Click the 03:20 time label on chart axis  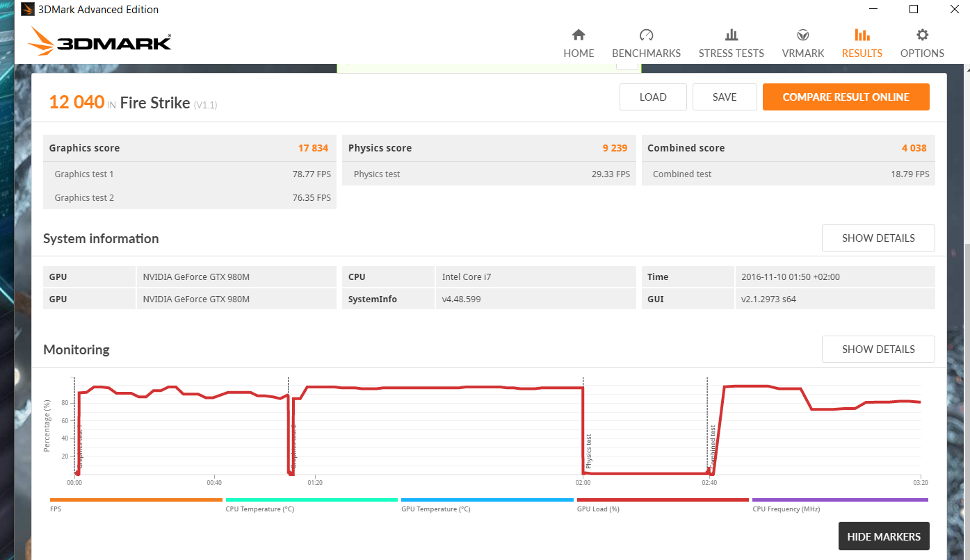click(x=921, y=483)
